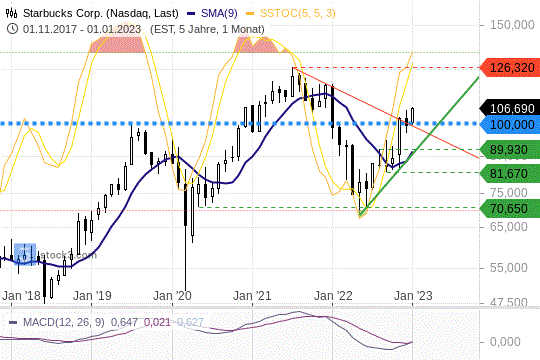
Task: Click the Jan '18 time axis label
Action: (x=21, y=296)
